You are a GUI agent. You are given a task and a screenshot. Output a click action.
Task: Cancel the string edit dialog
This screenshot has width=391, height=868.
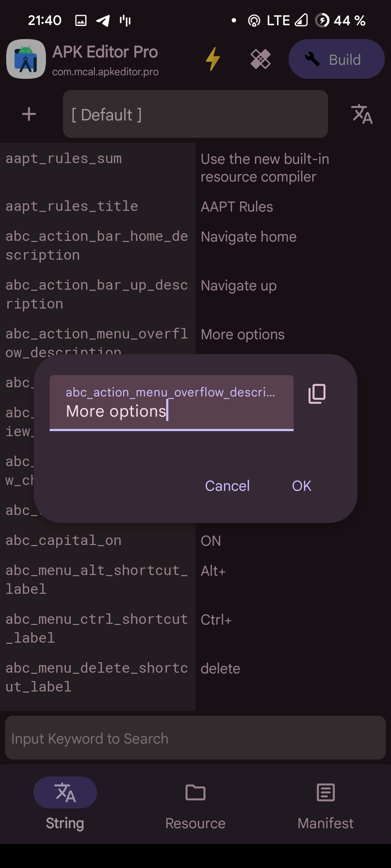[227, 486]
